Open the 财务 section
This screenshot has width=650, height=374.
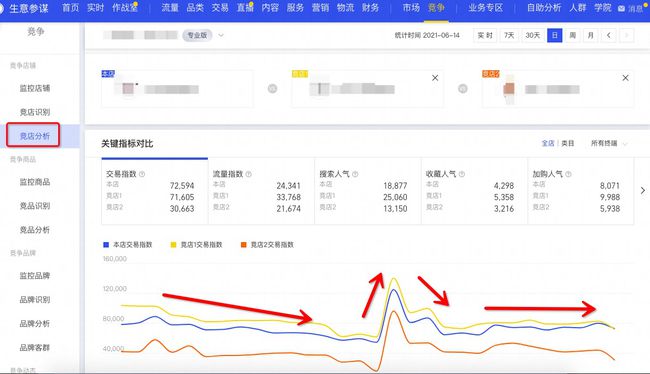pyautogui.click(x=370, y=8)
